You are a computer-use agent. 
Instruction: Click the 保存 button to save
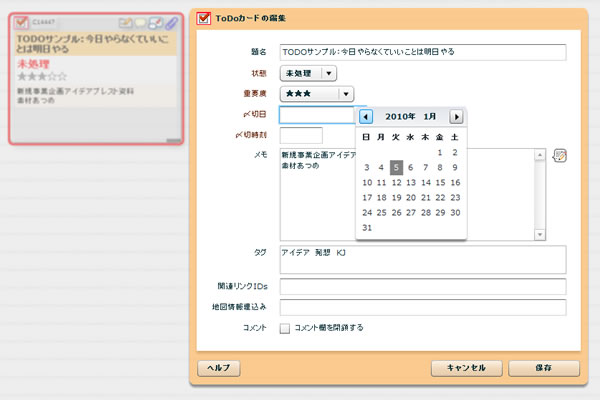pos(543,368)
